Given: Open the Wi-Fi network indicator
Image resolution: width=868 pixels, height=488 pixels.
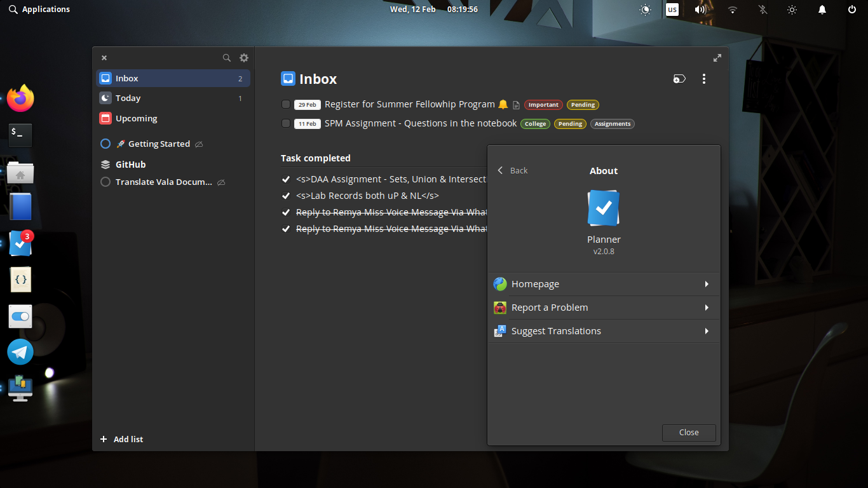Looking at the screenshot, I should (x=733, y=10).
